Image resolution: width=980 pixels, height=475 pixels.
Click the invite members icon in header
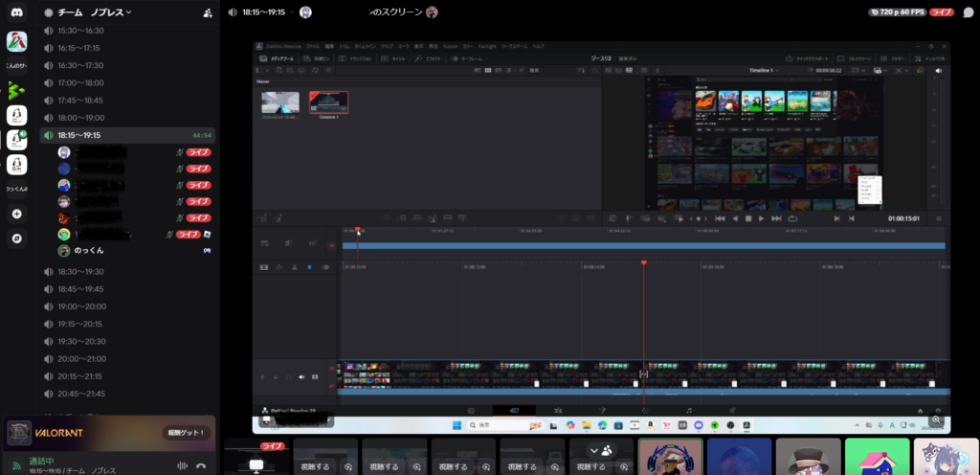coord(208,13)
